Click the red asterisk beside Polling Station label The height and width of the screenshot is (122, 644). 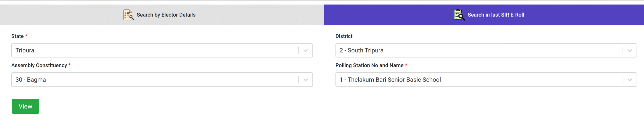[x=406, y=65]
